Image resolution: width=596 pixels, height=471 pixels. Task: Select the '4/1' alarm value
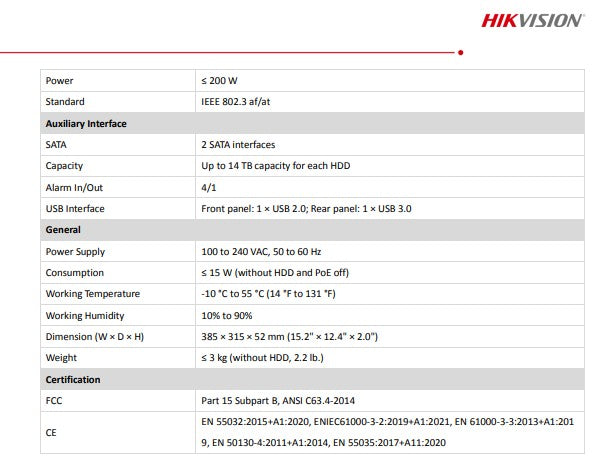pos(209,188)
